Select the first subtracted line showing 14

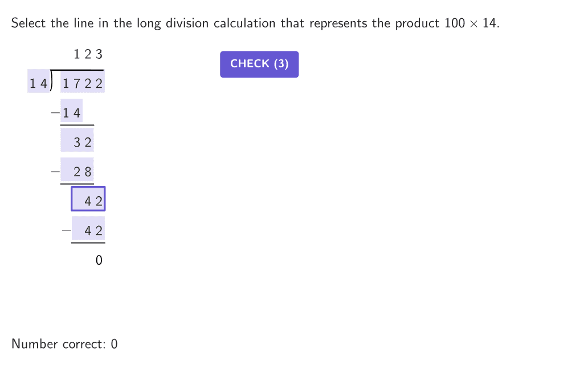72,112
